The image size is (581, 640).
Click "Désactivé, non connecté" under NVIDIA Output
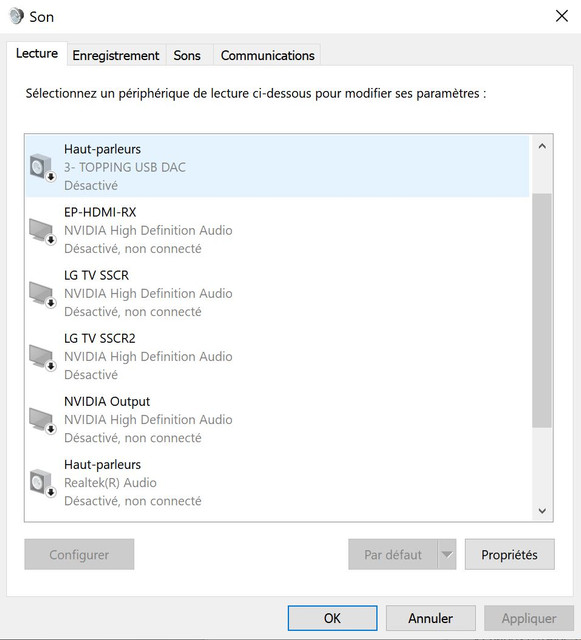point(133,438)
